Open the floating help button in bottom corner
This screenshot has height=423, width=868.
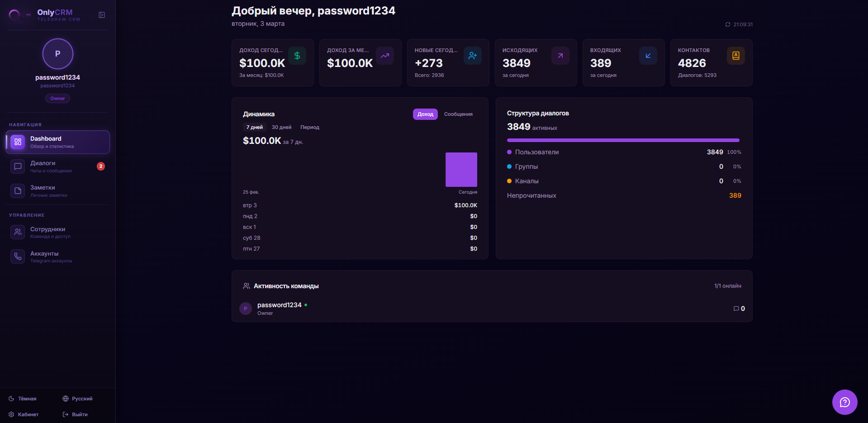(844, 402)
